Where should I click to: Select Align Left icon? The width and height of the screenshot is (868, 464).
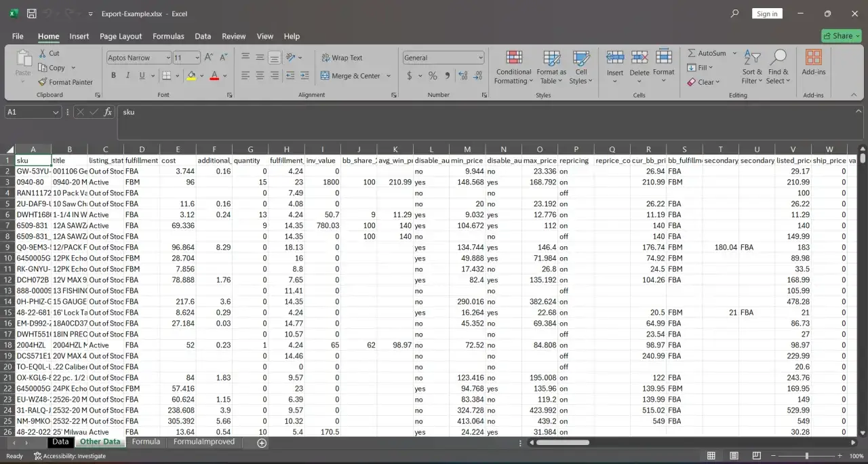[245, 75]
